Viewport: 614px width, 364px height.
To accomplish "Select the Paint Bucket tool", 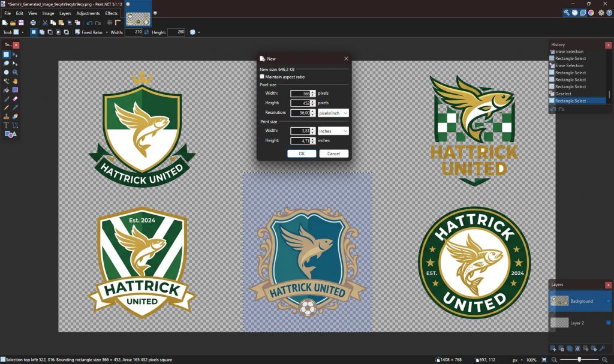I will tap(6, 90).
